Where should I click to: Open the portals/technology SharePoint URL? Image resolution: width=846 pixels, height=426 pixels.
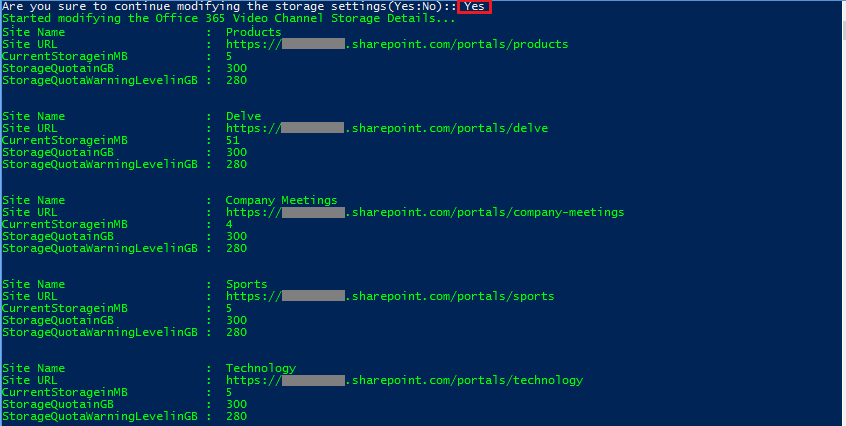pos(403,380)
